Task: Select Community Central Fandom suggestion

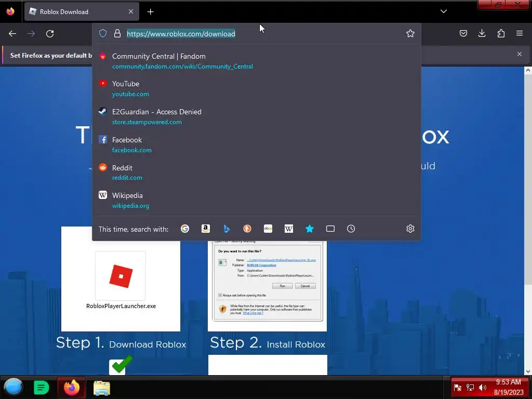Action: click(x=257, y=61)
